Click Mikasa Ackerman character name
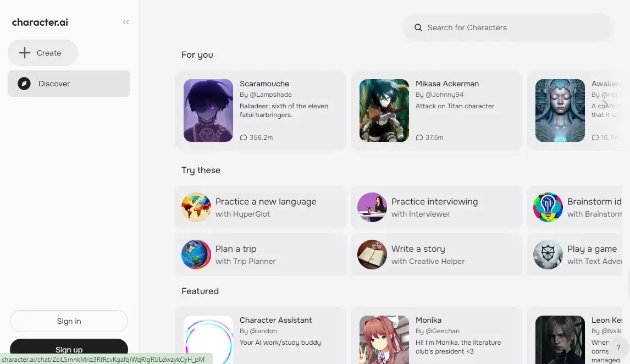 coord(447,84)
